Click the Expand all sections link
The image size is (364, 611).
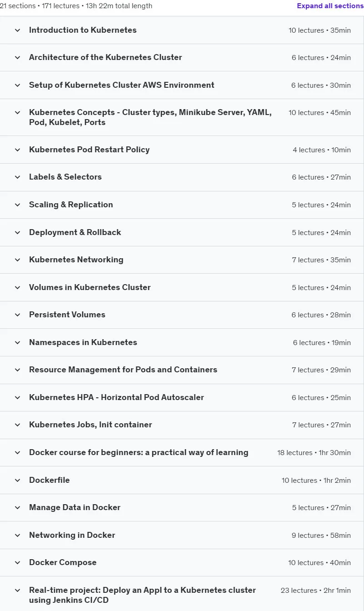[x=330, y=6]
